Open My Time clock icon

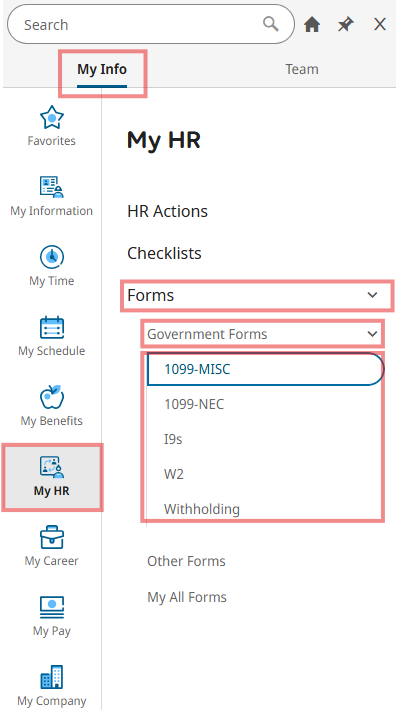52,257
